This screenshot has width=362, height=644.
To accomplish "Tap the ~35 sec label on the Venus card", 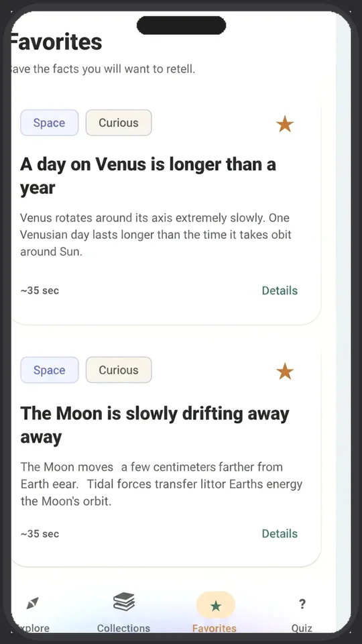I will click(40, 290).
